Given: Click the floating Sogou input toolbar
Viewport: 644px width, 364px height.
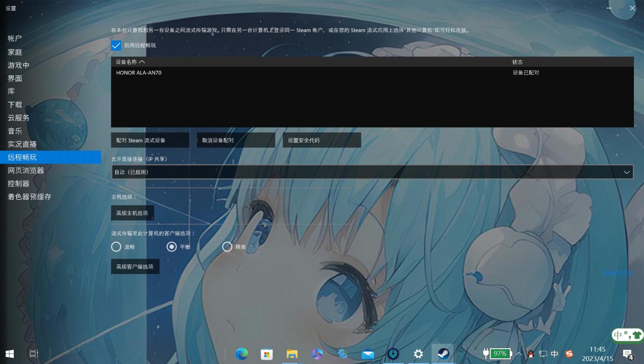Looking at the screenshot, I should click(628, 335).
